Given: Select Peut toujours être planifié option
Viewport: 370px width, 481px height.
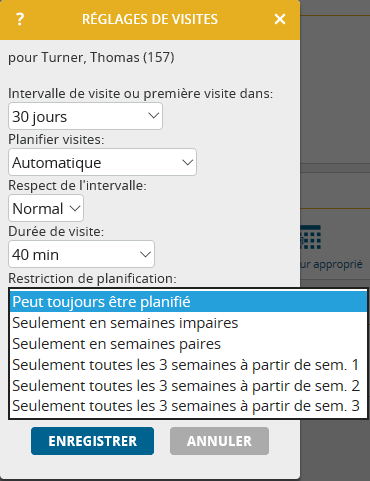Looking at the screenshot, I should [188, 302].
